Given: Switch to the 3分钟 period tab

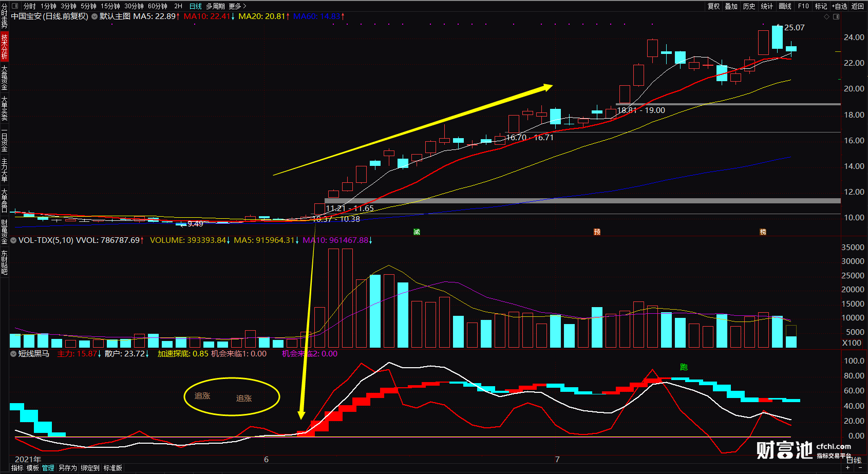Looking at the screenshot, I should click(69, 6).
